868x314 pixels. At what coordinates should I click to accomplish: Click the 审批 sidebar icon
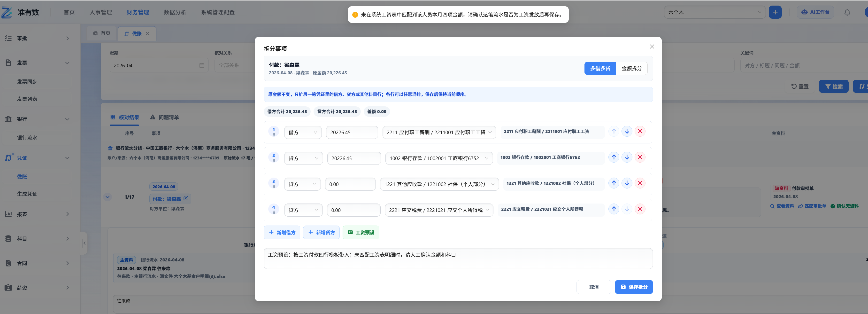(x=8, y=38)
